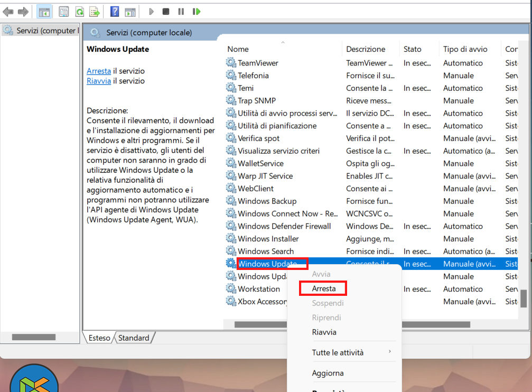532x392 pixels.
Task: Select Aggiorna from the context menu
Action: click(x=328, y=373)
